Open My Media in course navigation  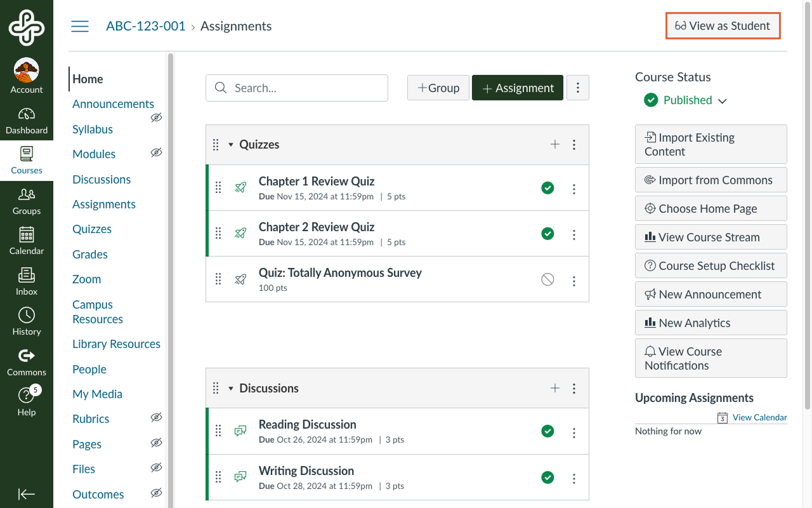97,394
